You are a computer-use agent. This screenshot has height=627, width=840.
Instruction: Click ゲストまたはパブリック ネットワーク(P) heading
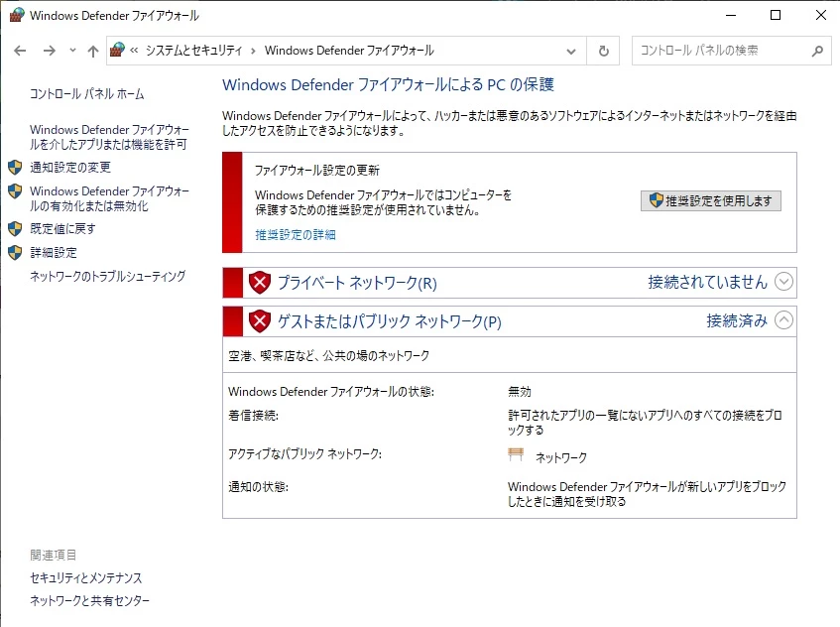point(390,321)
